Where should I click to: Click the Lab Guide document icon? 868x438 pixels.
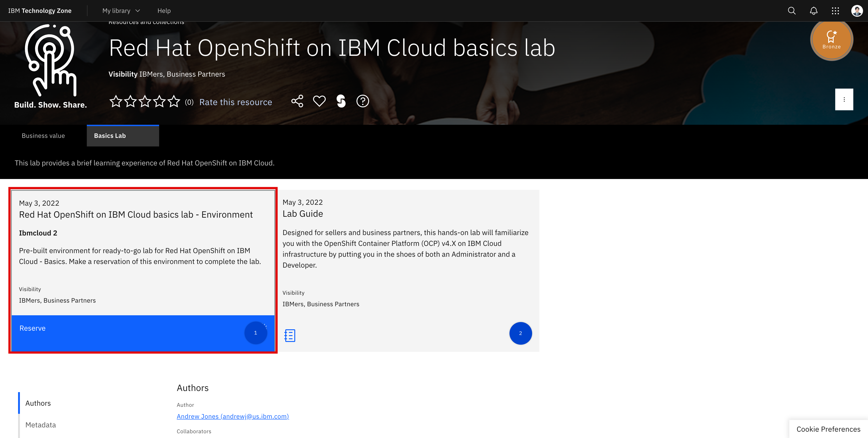point(289,335)
